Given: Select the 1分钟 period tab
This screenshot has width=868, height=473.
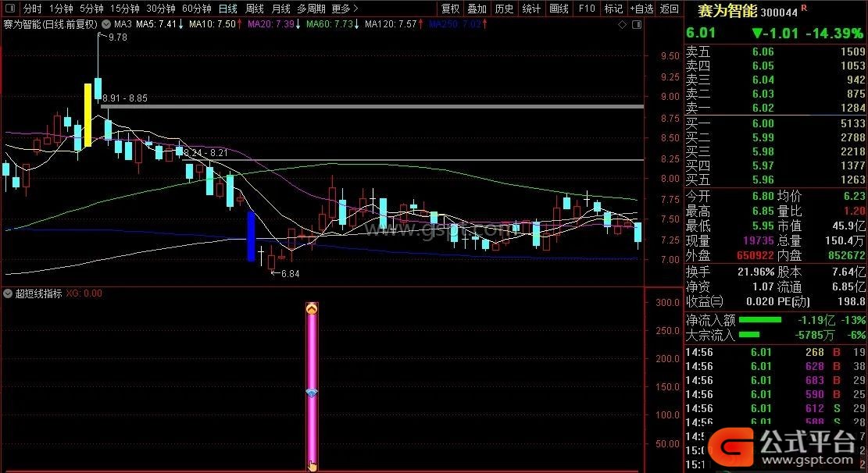Looking at the screenshot, I should tap(61, 9).
